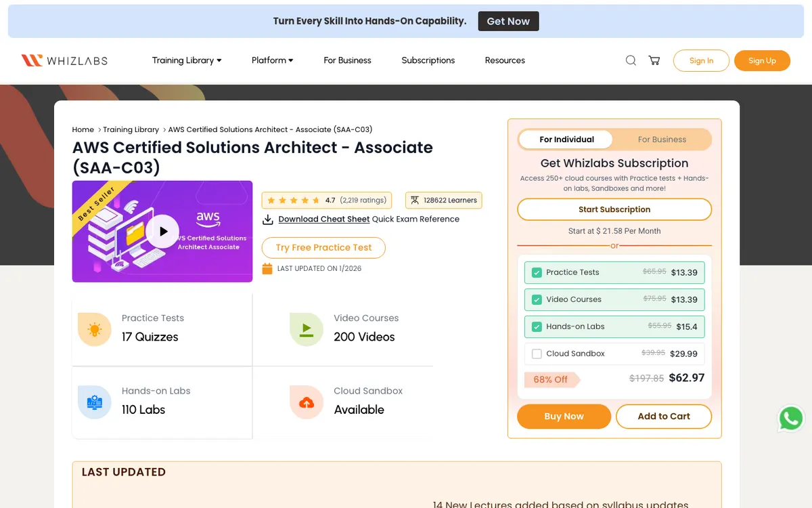Click the Whizlabs logo
This screenshot has width=812, height=508.
click(x=64, y=60)
